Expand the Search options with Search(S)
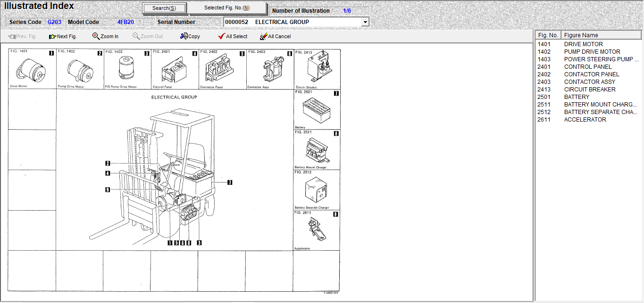This screenshot has height=303, width=644. (164, 8)
